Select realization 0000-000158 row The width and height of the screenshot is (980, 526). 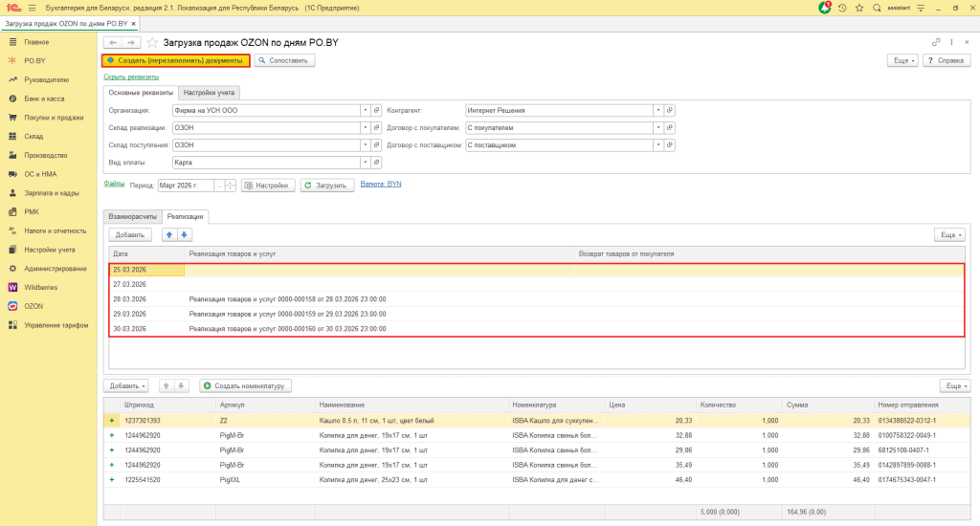(x=537, y=299)
